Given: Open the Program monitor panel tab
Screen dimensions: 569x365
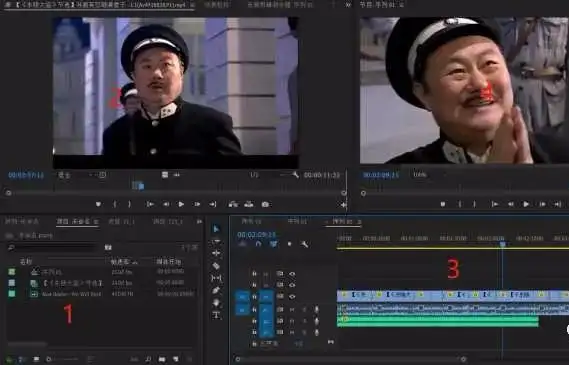Looking at the screenshot, I should pyautogui.click(x=382, y=5).
